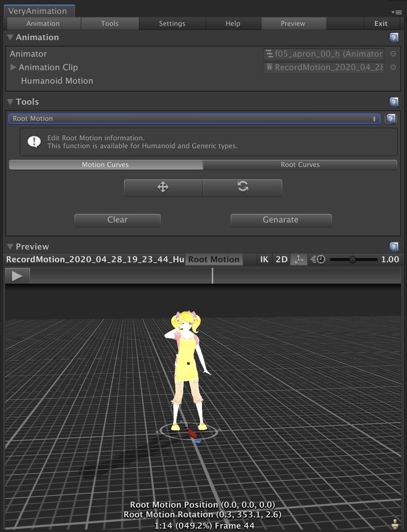Screen dimensions: 407x532
Task: Click the Root Motion Position readout
Action: [202, 505]
